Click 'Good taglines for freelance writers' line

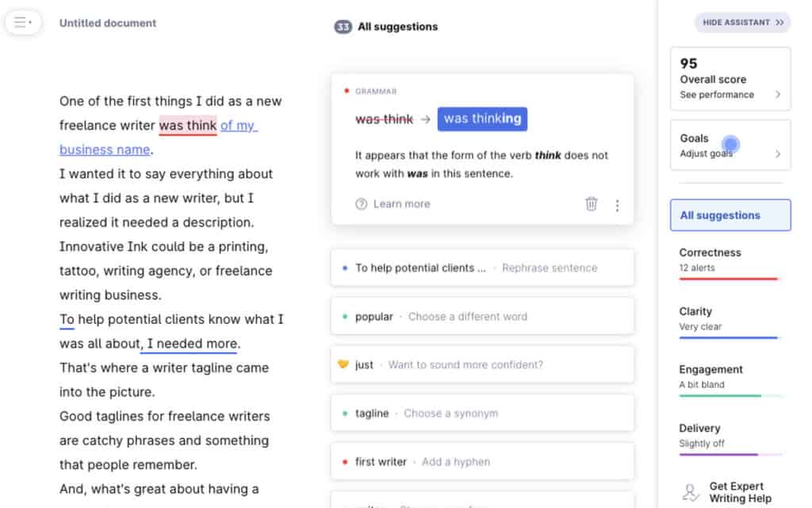tap(165, 416)
